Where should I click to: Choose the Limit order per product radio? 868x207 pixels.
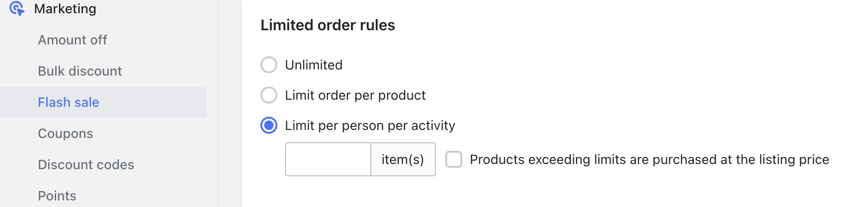pos(269,95)
